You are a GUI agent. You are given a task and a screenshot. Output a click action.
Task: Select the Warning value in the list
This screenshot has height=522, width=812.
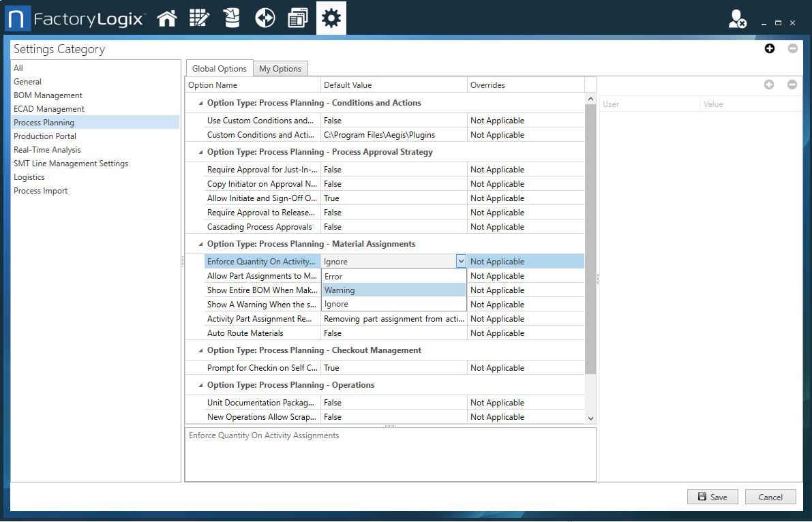point(341,290)
